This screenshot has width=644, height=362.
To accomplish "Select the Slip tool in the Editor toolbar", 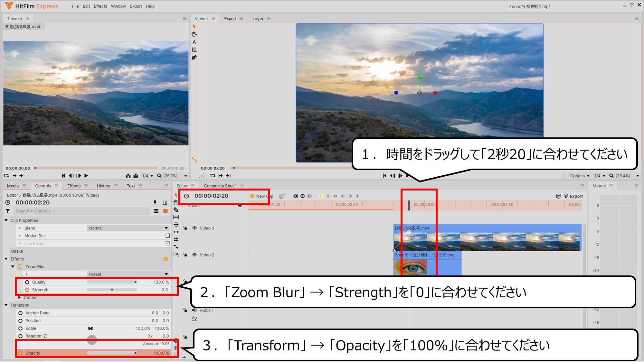I will [x=176, y=217].
